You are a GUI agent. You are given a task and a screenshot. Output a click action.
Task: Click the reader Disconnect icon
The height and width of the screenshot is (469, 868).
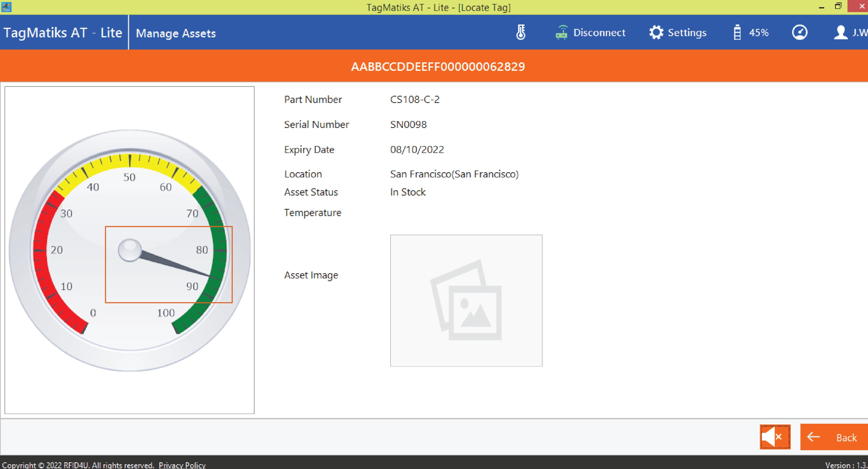pos(561,33)
